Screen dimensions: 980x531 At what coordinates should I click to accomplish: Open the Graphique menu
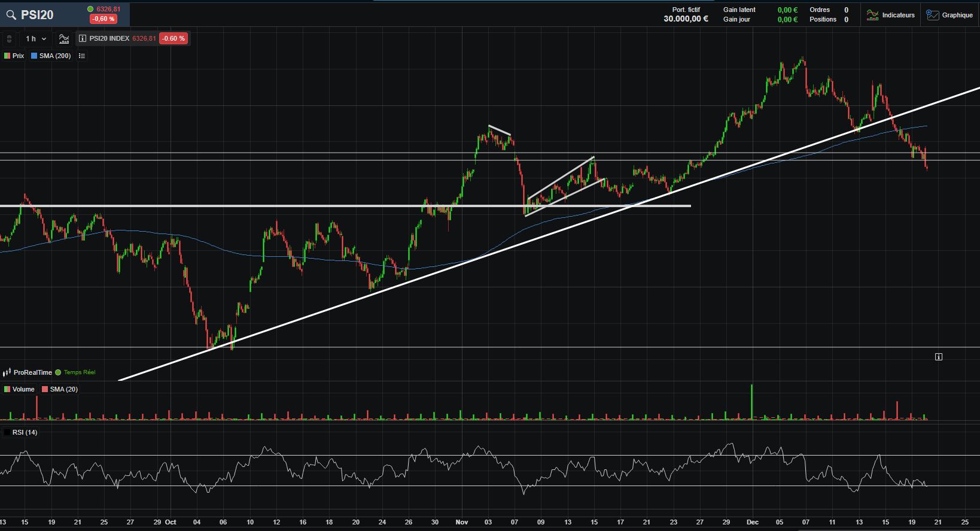(949, 15)
